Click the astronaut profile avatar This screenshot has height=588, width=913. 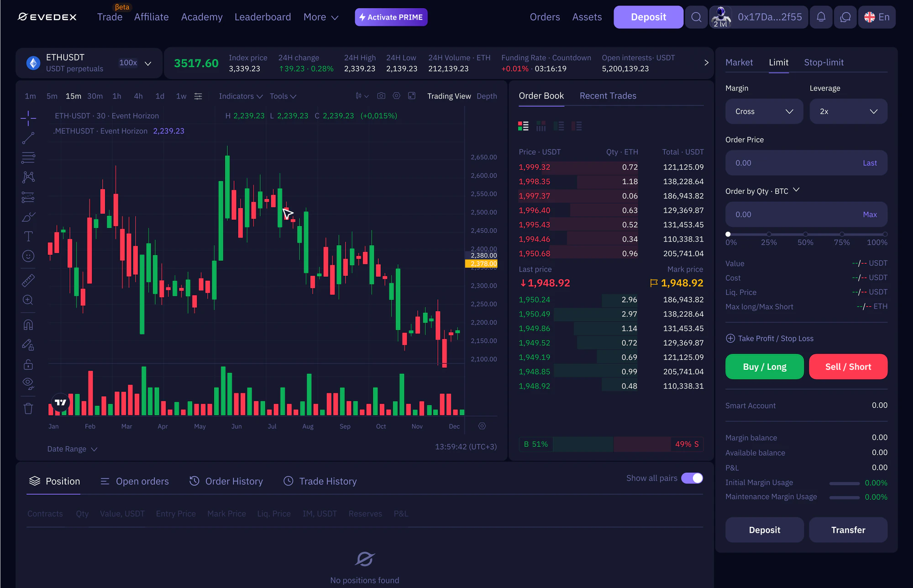721,17
